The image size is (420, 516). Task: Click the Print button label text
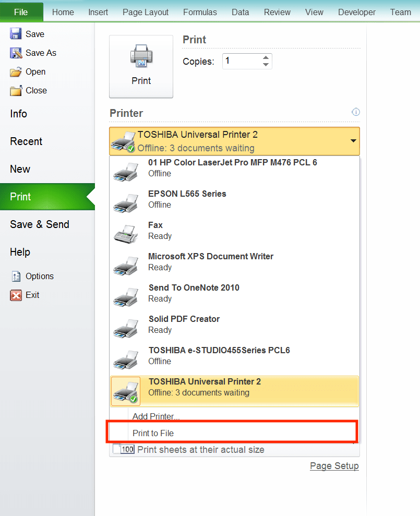coord(141,81)
